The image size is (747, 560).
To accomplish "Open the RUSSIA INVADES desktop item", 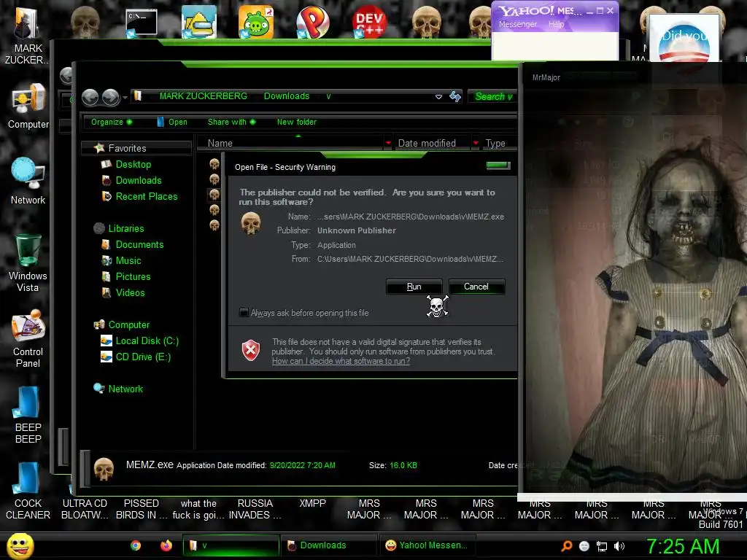I will point(255,510).
